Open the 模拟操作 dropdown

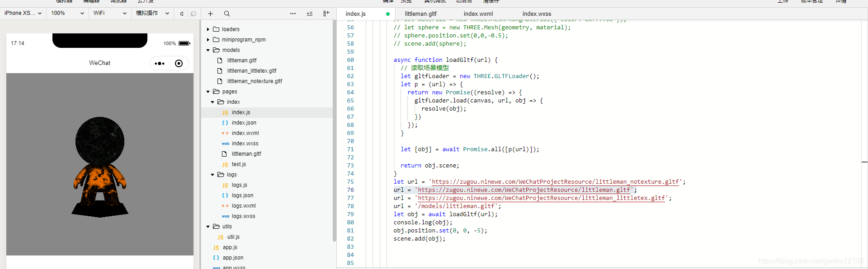pyautogui.click(x=152, y=13)
